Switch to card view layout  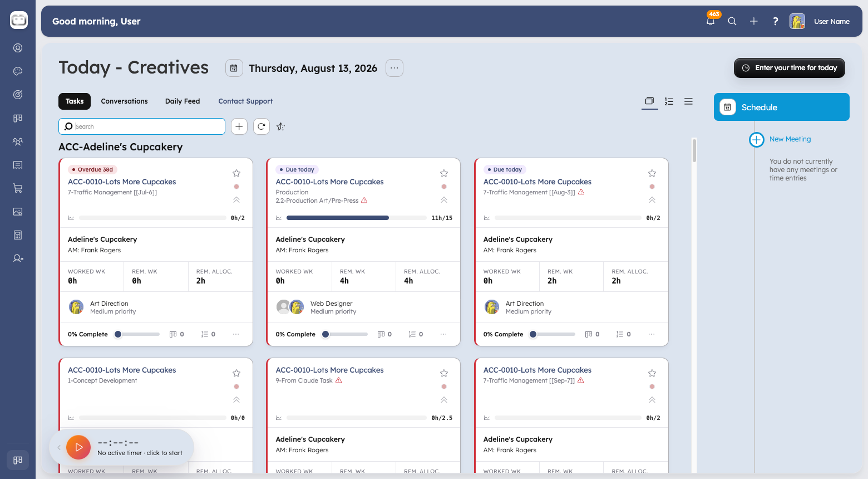tap(649, 101)
